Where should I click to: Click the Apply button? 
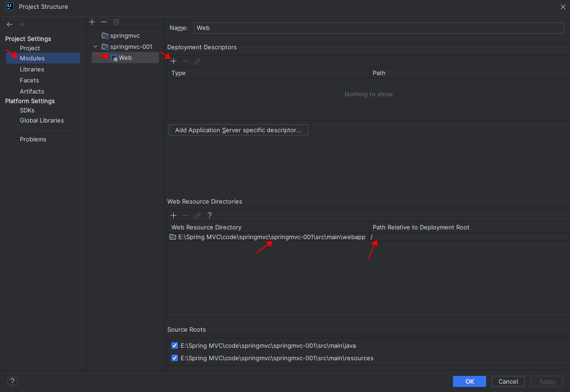point(547,381)
